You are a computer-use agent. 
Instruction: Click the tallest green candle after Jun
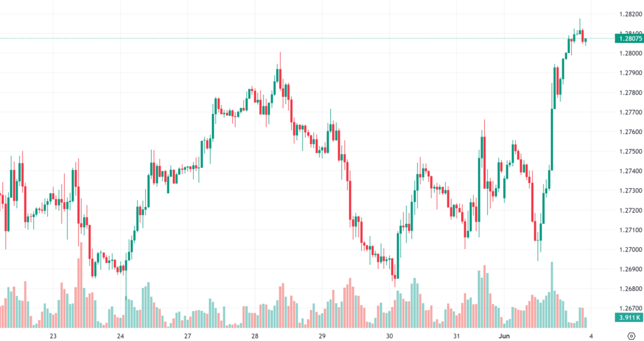tap(552, 138)
